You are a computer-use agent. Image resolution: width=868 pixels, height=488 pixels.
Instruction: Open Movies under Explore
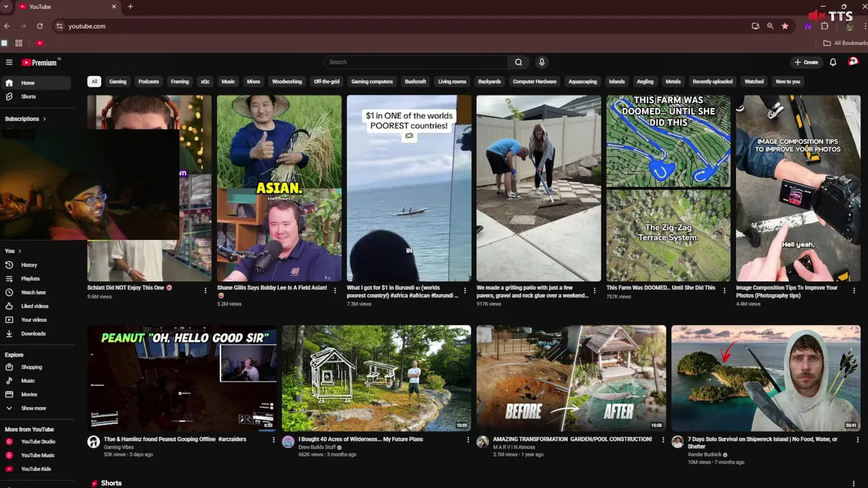click(35, 394)
